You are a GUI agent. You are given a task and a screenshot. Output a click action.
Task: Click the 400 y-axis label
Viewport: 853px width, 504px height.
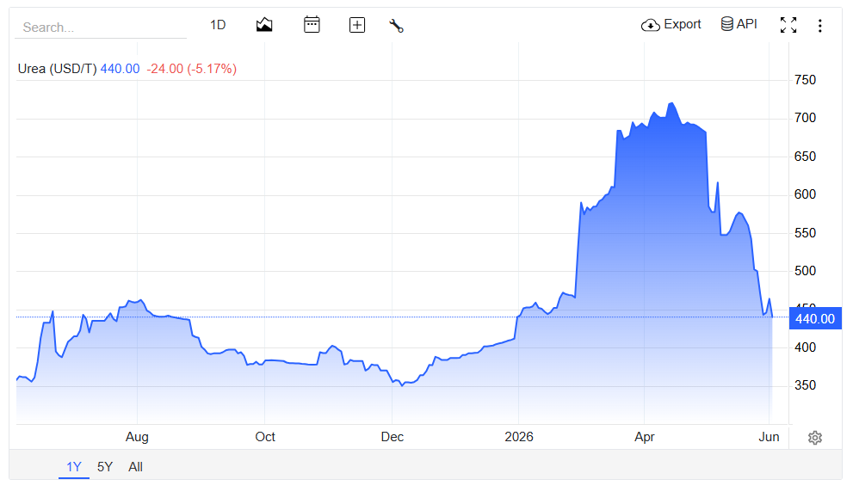[x=805, y=347]
